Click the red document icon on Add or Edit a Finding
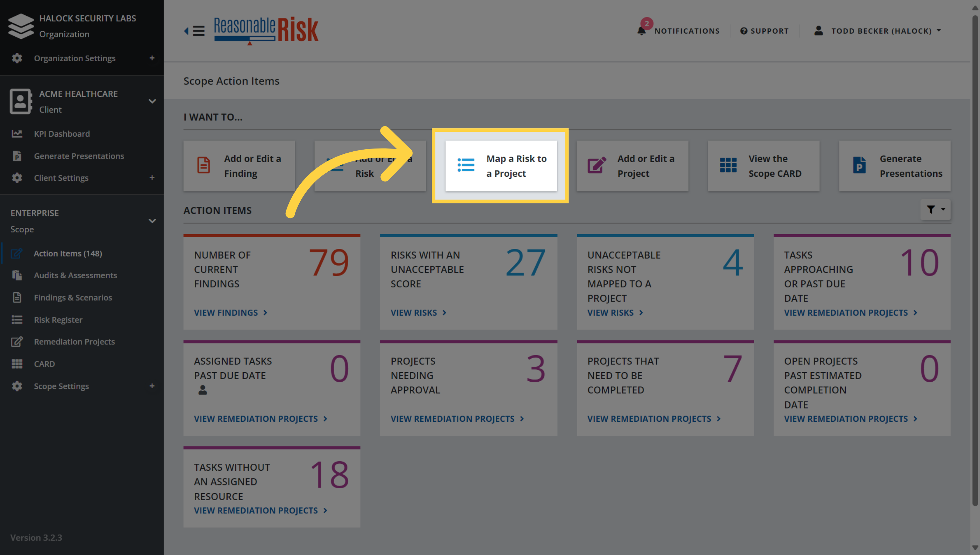Screen dimensions: 980x555 (203, 165)
